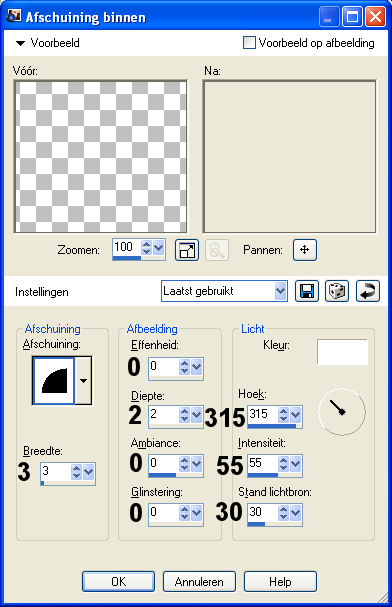Viewport: 392px width, 607px height.
Task: Confirm with the OK button
Action: click(x=118, y=581)
